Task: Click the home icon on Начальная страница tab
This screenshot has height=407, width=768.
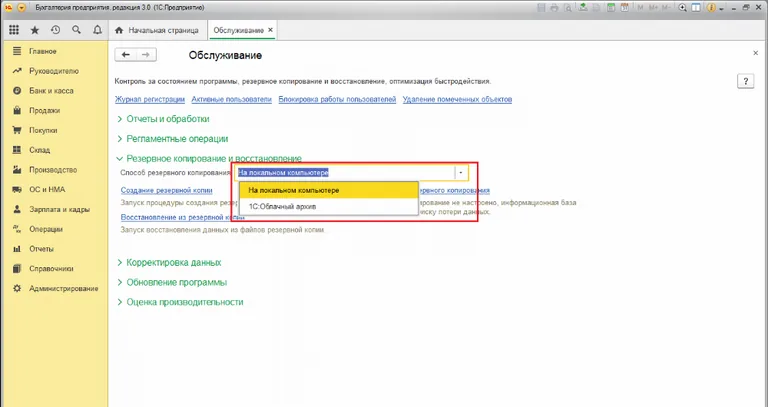Action: (119, 30)
